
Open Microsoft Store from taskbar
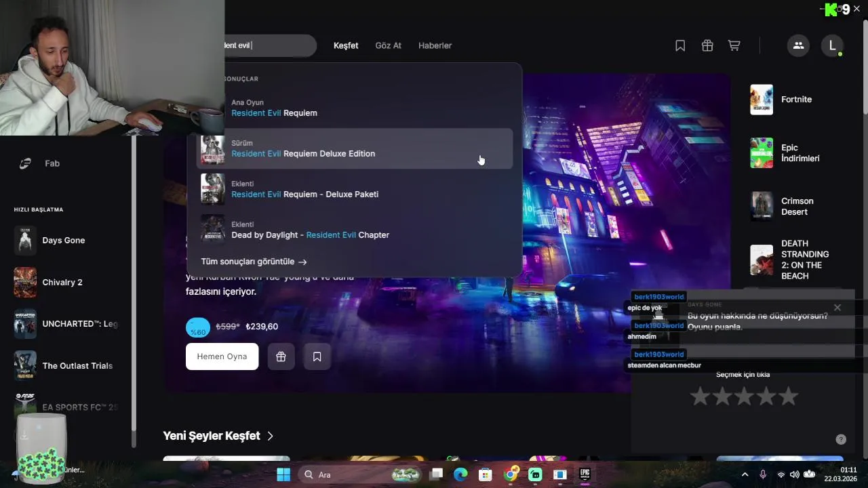point(486,474)
